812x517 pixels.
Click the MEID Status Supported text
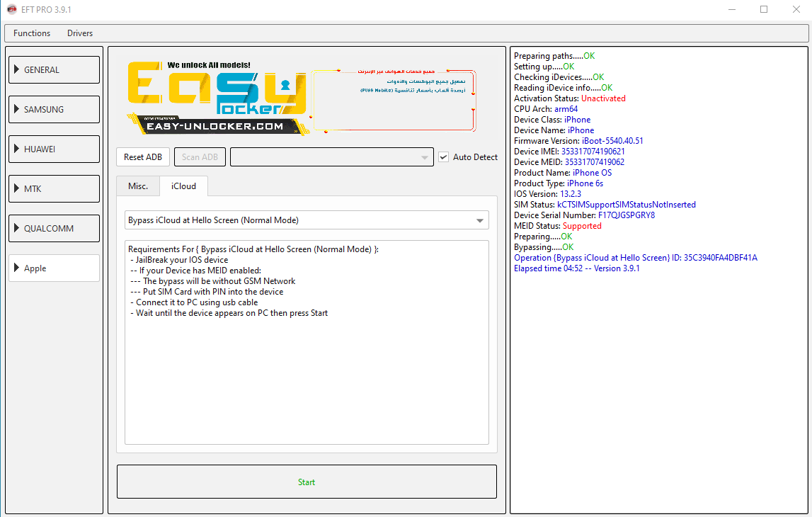[x=582, y=226]
